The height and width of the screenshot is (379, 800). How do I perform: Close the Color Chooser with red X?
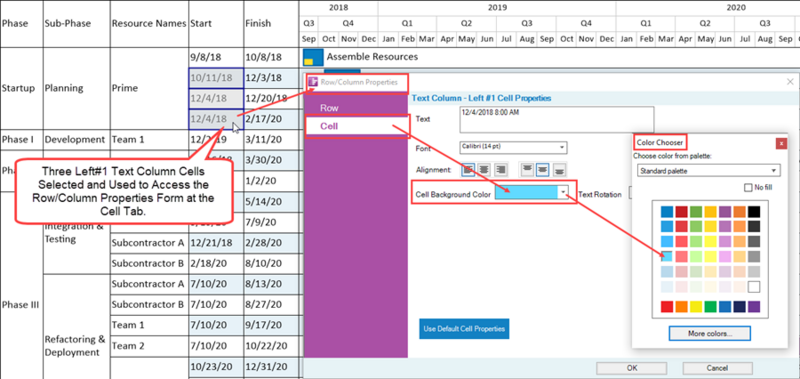pos(781,143)
